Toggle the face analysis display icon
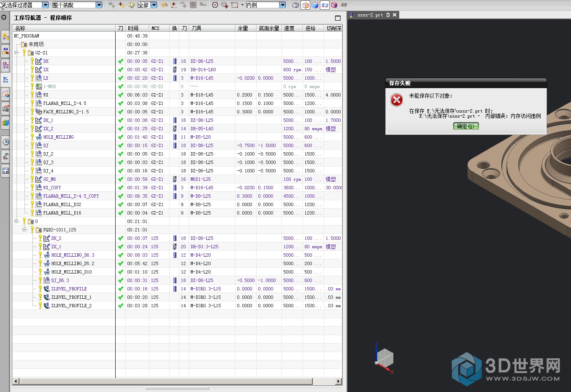Screen dimensions: 571x392 [x=325, y=5]
